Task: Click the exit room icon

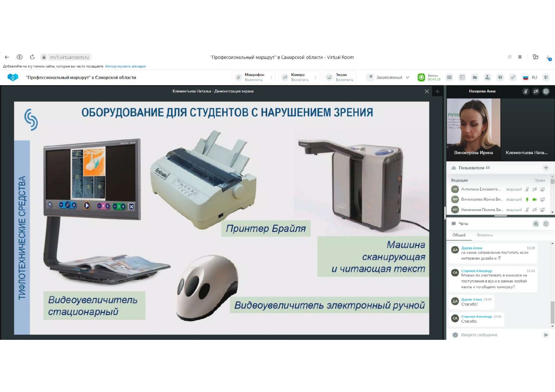Action: click(x=546, y=77)
